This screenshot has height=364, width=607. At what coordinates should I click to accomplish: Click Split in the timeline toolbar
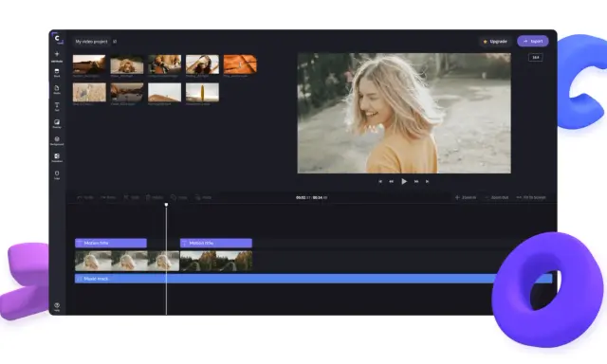point(131,198)
